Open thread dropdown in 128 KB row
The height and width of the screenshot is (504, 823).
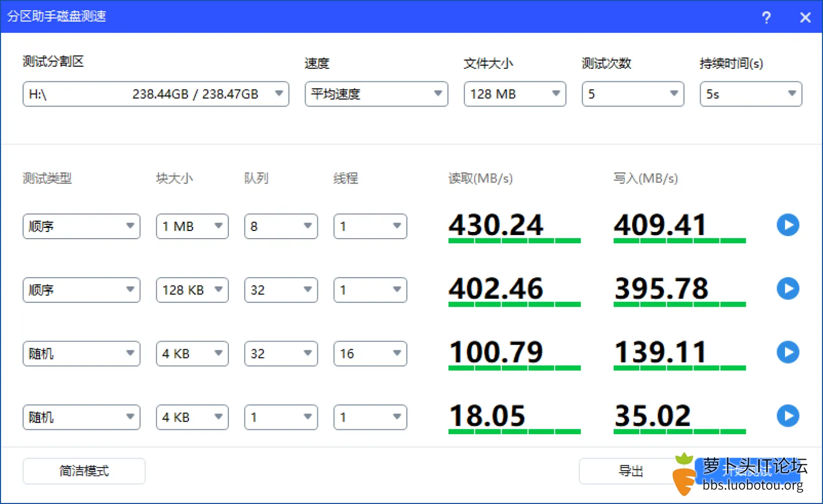[370, 290]
